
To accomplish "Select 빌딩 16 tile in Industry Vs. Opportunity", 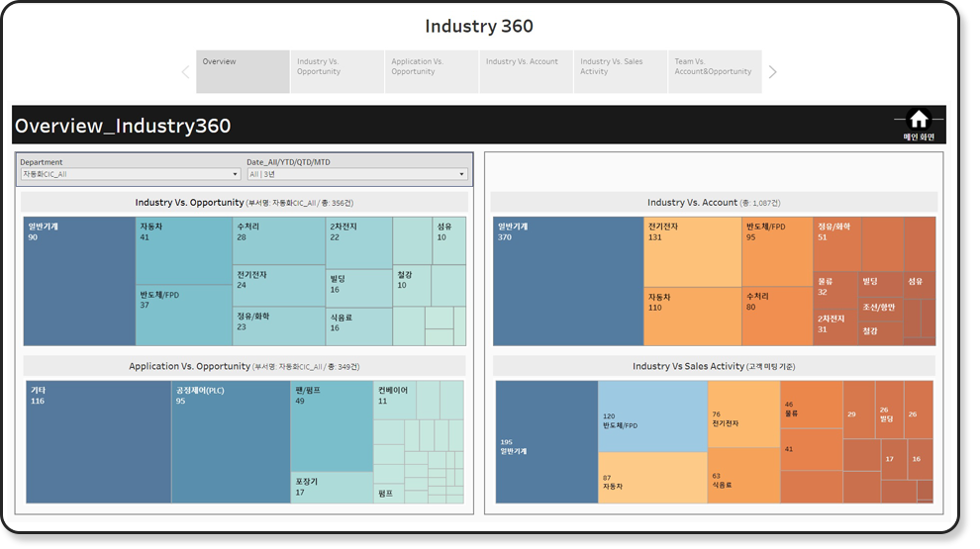I will pyautogui.click(x=358, y=288).
